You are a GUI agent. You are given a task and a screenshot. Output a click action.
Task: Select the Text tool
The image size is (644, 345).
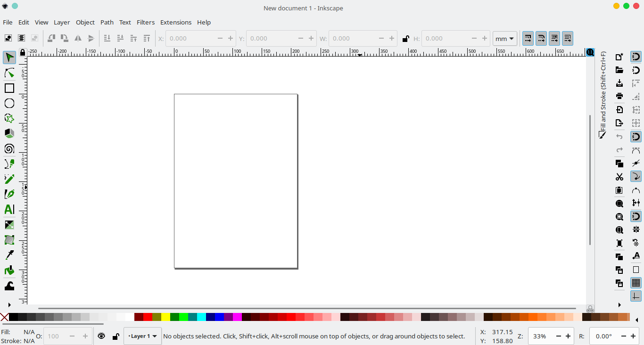tap(9, 209)
